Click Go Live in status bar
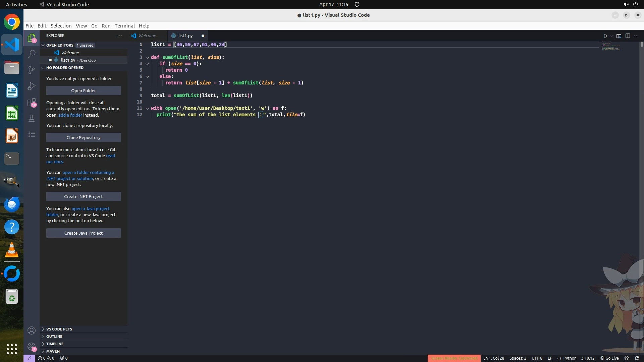Viewport: 644px width, 362px height. (609, 358)
